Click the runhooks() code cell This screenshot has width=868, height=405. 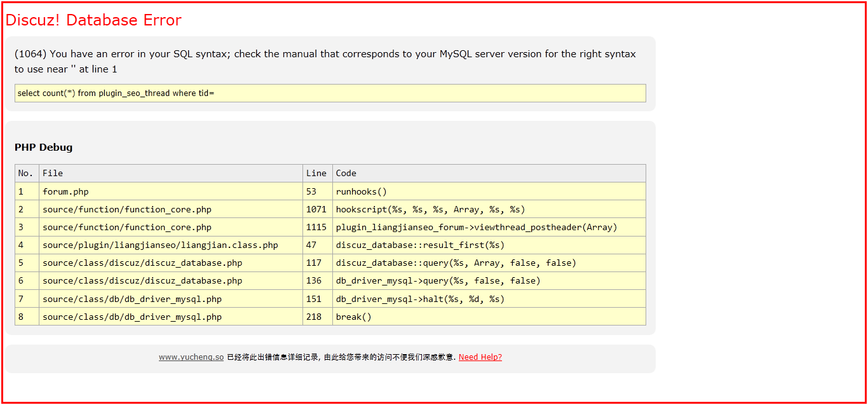click(x=361, y=191)
